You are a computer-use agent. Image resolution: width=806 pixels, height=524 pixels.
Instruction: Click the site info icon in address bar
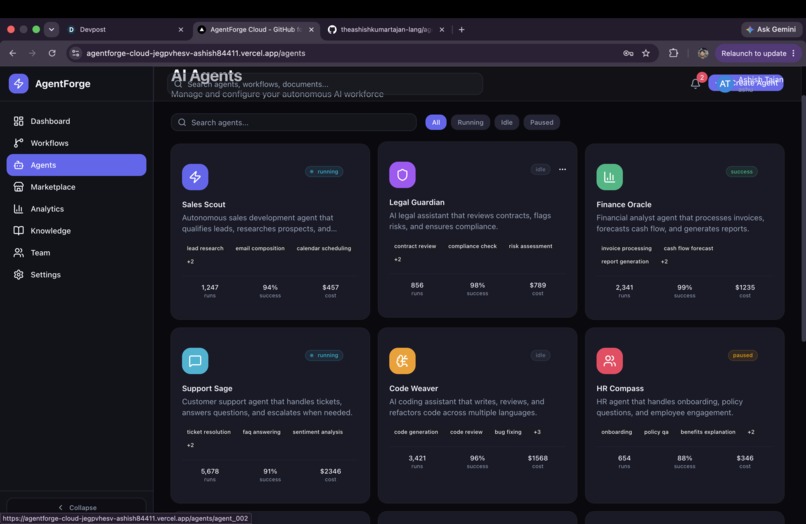point(76,53)
